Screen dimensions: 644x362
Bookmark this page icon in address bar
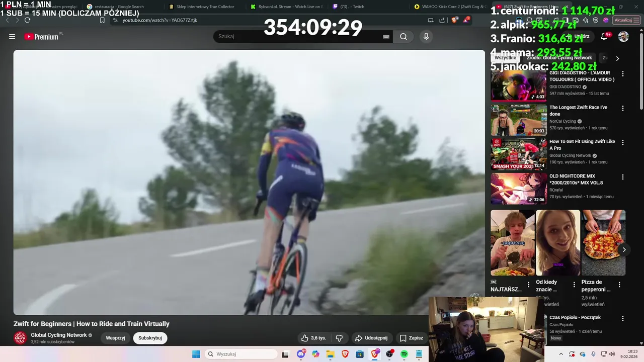click(x=102, y=20)
